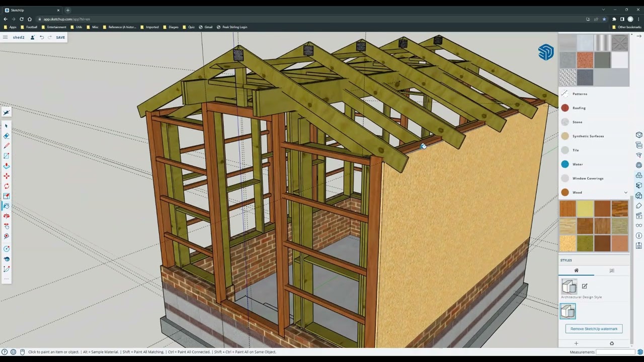Select the arrow Select tool
This screenshot has height=362, width=644.
coord(6,126)
